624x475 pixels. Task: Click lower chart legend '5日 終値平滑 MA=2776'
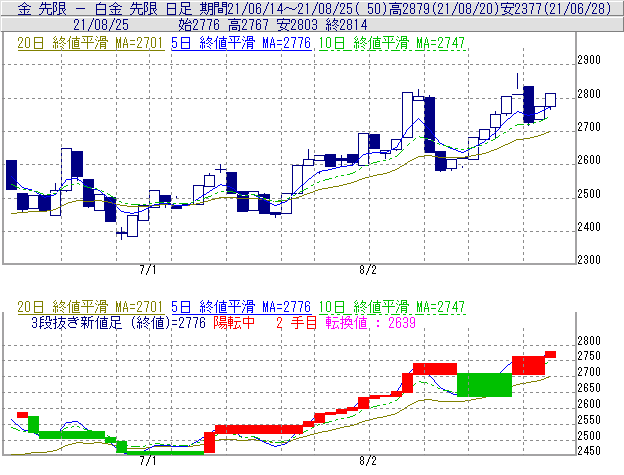tap(241, 307)
